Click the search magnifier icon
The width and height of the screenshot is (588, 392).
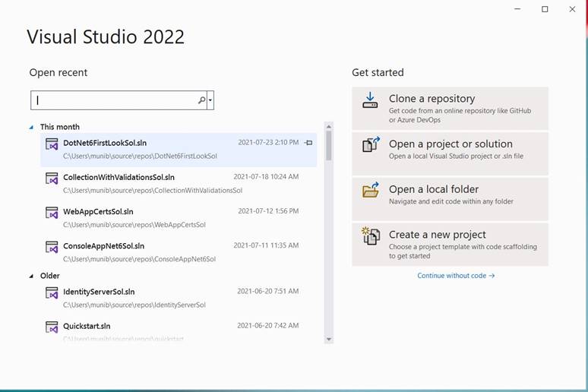(202, 100)
